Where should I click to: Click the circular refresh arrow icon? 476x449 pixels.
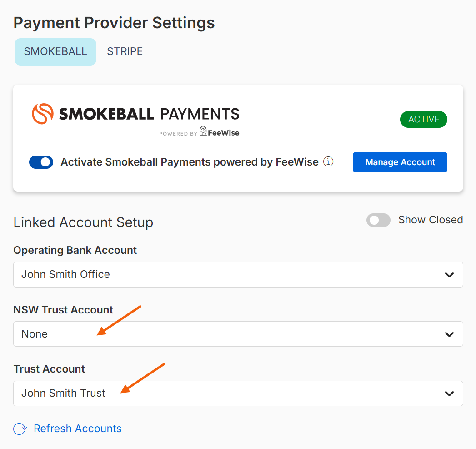coord(20,429)
